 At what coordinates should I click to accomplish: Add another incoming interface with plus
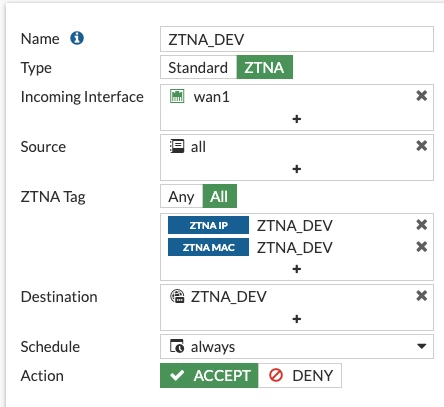[297, 119]
